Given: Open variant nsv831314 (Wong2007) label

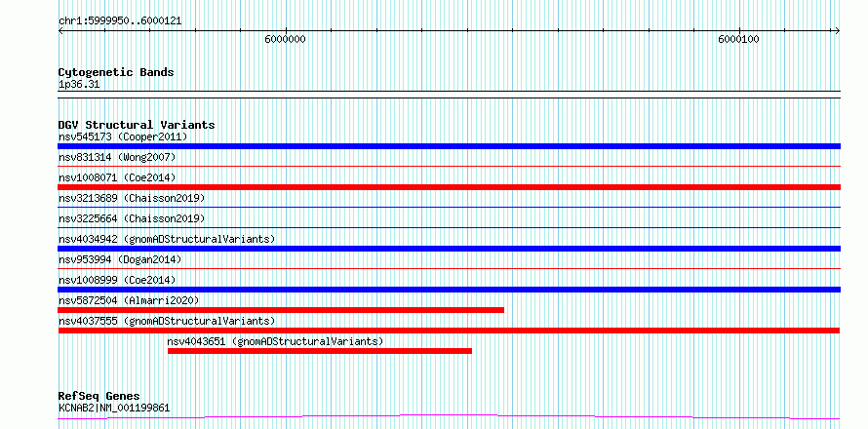Looking at the screenshot, I should point(117,157).
